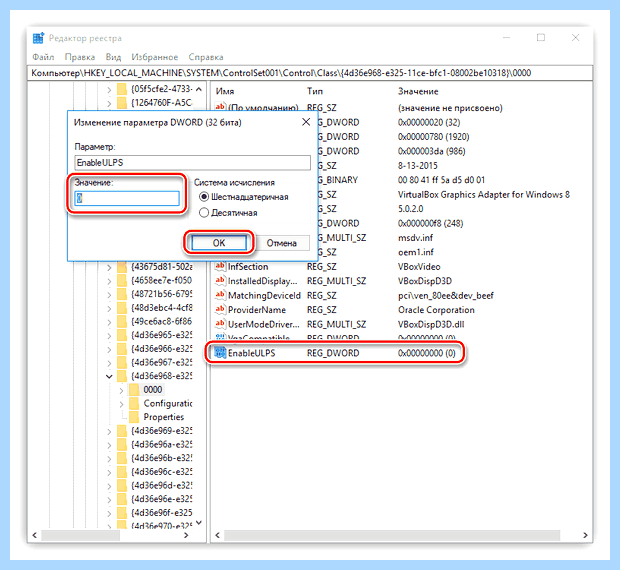Click folder icon of {43675d81-502a key
This screenshot has height=570, width=620.
tap(122, 267)
